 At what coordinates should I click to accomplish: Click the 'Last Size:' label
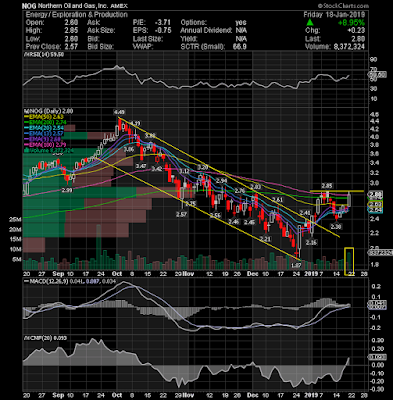(x=148, y=39)
